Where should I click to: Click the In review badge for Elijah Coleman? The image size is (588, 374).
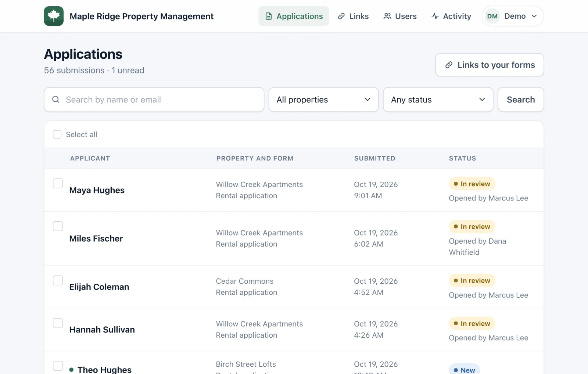click(472, 281)
